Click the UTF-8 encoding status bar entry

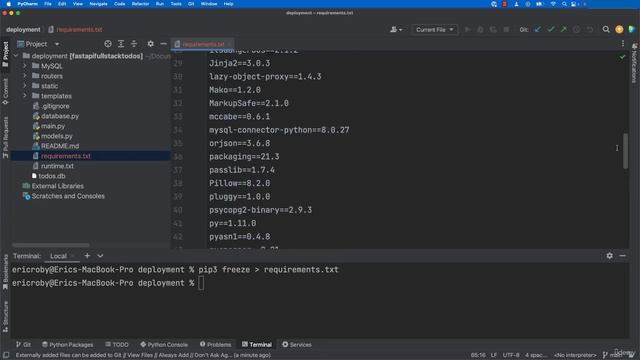(511, 355)
